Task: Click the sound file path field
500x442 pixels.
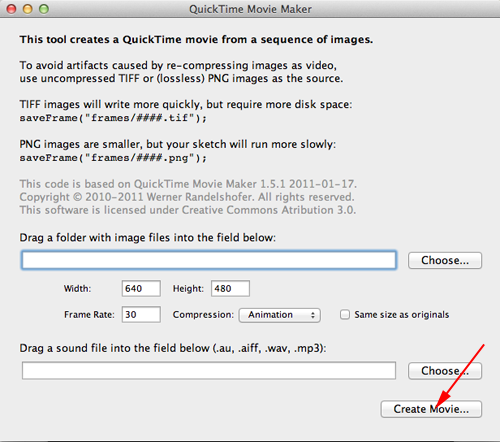Action: [x=209, y=371]
